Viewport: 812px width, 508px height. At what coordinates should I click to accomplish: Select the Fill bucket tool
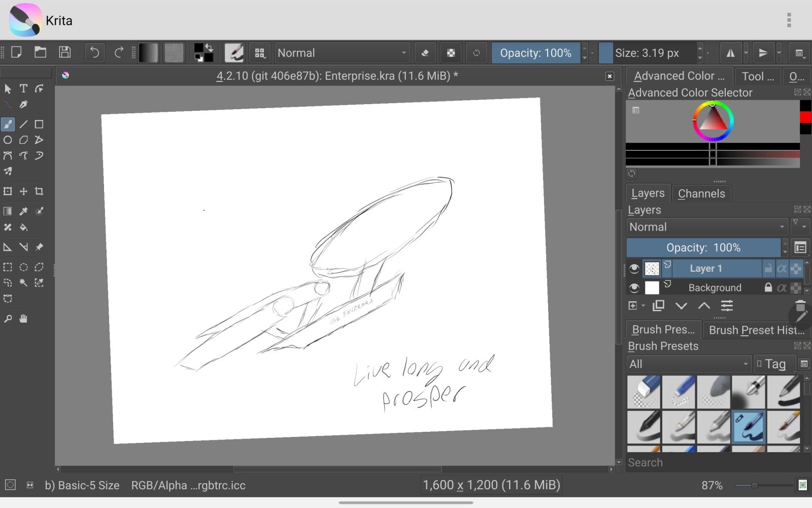(23, 227)
